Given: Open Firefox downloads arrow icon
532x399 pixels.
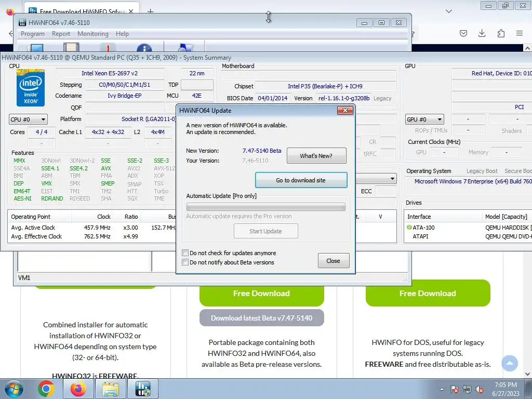Looking at the screenshot, I should [482, 33].
